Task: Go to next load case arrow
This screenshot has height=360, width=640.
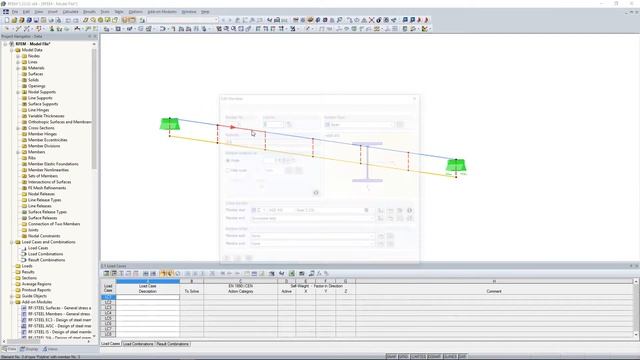Action: click(x=230, y=20)
